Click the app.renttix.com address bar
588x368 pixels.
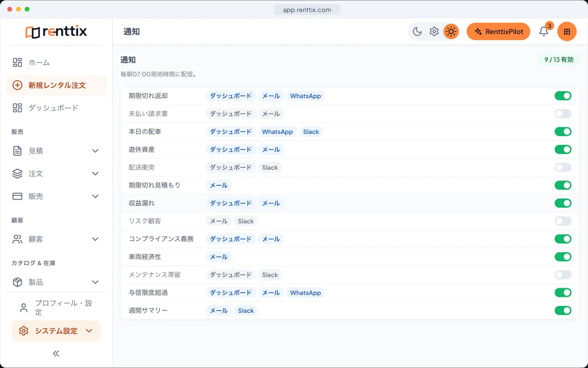point(307,10)
